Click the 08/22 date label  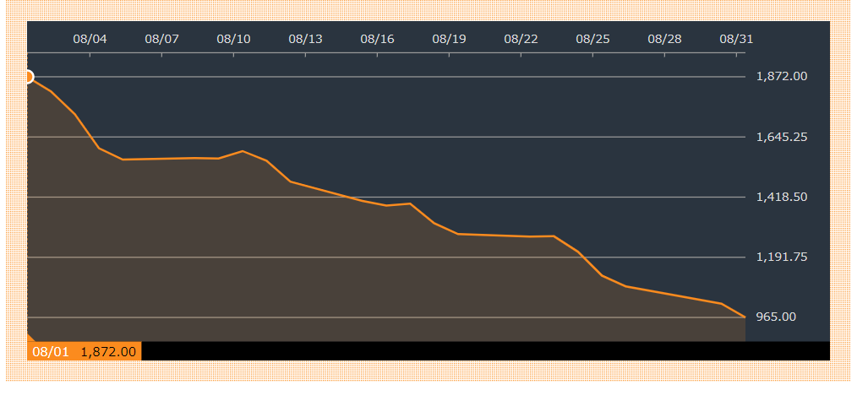point(521,39)
